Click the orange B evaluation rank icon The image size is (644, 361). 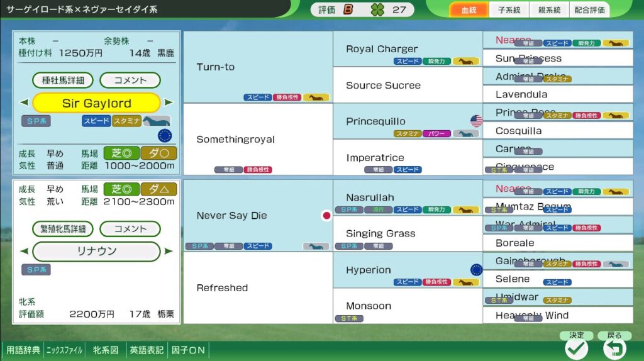click(348, 9)
